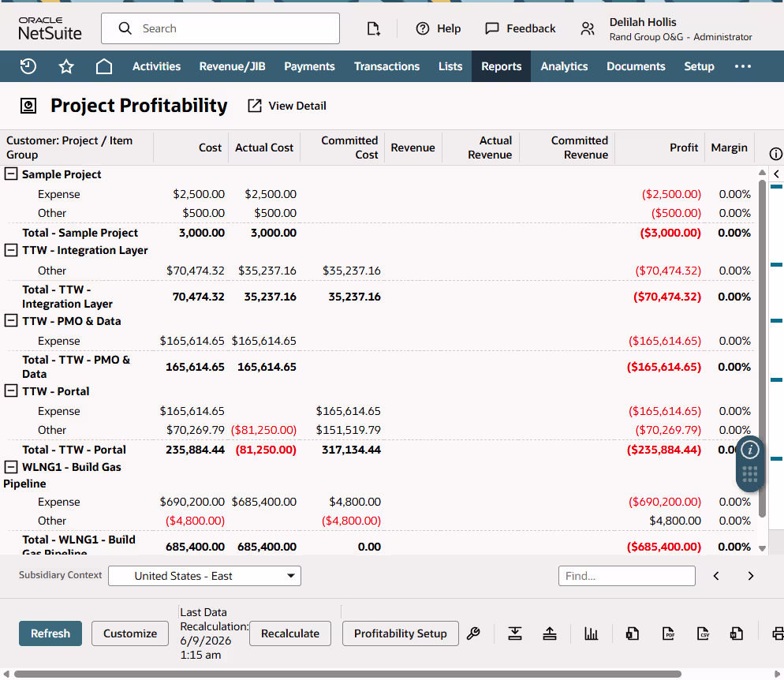Click into the Find field
The height and width of the screenshot is (680, 784).
pos(626,576)
